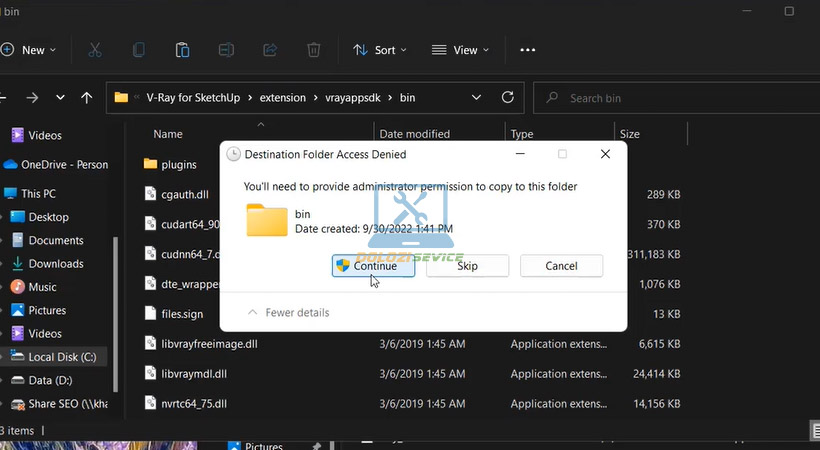Open the Downloads folder in sidebar
The image size is (820, 450).
click(x=55, y=264)
